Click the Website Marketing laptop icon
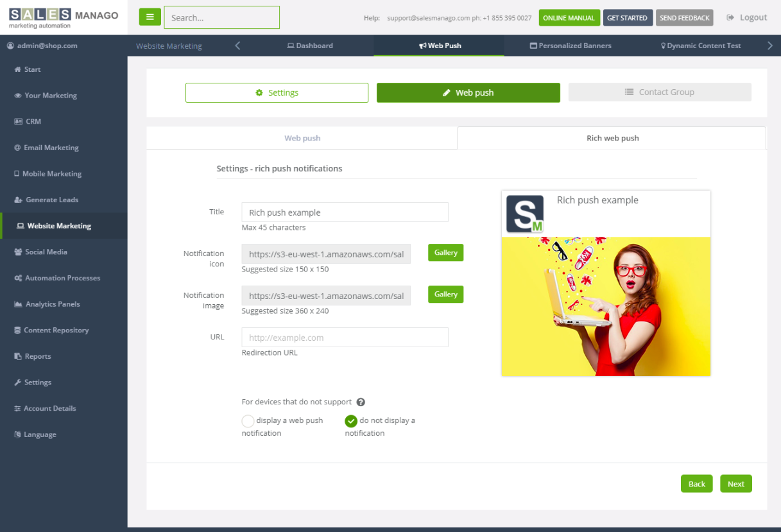This screenshot has height=532, width=781. (x=21, y=226)
